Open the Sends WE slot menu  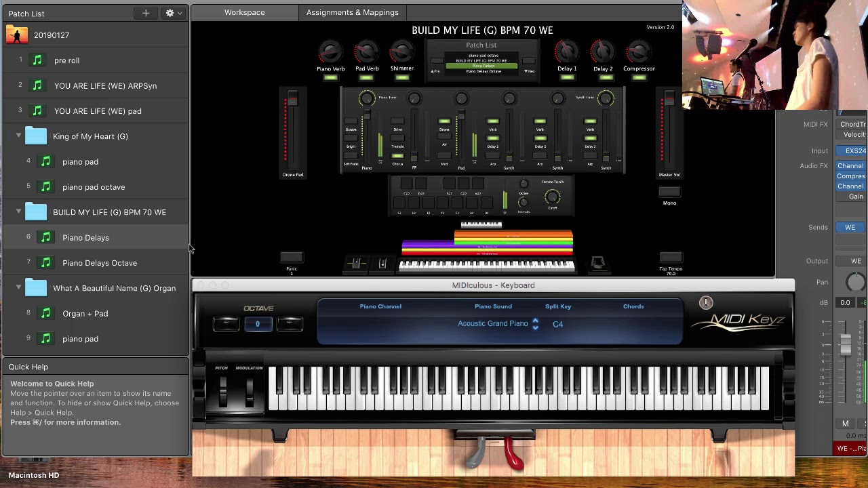coord(850,228)
